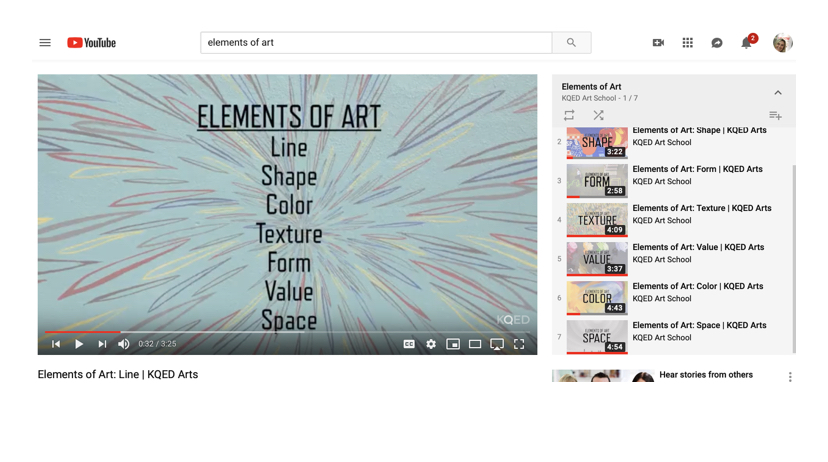Viewport: 828px width, 462px height.
Task: Toggle playlist loop
Action: [x=569, y=116]
